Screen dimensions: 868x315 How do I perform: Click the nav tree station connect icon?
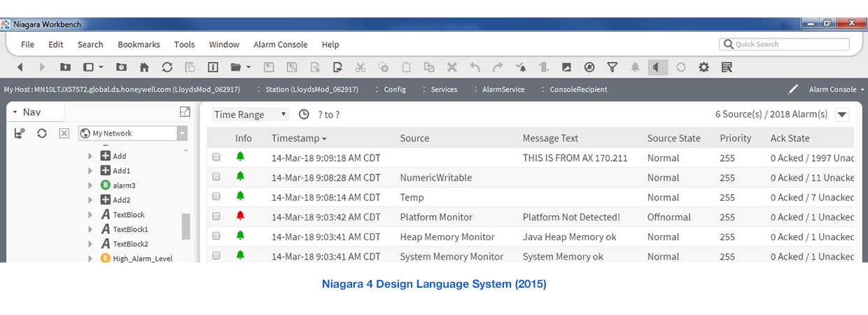coord(20,133)
